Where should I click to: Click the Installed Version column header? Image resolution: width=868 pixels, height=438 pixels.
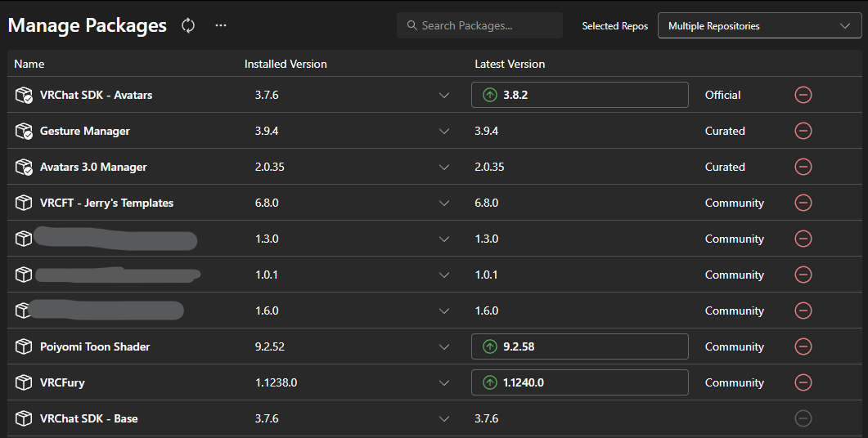286,64
